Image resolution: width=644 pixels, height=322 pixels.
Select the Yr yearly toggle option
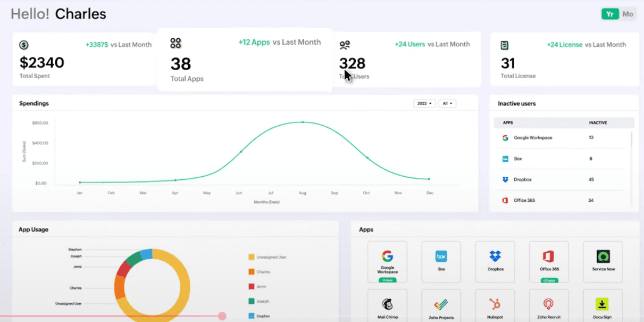coord(610,14)
